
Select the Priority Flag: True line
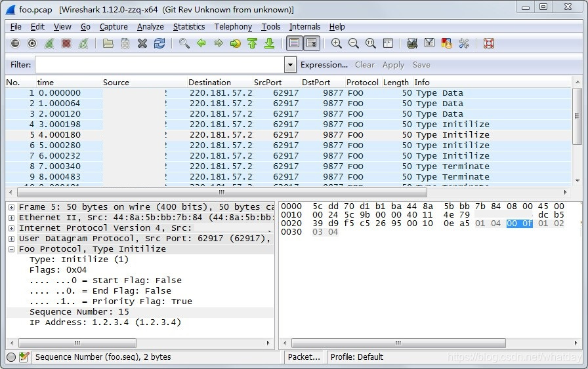[111, 301]
